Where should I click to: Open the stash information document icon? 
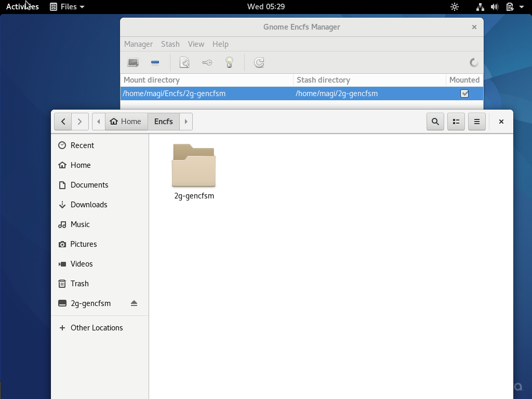coord(184,62)
